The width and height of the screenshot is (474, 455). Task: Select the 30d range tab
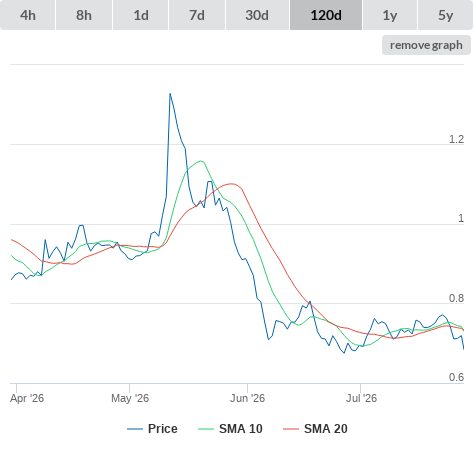click(257, 15)
